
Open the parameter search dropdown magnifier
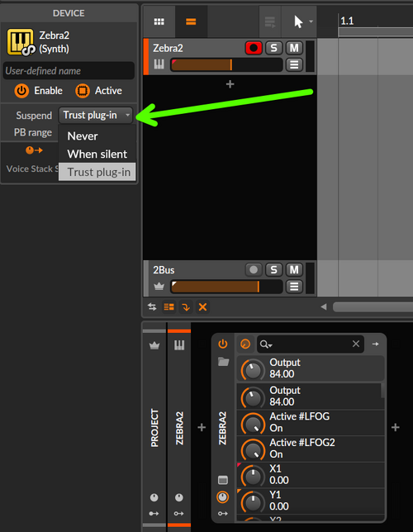pos(266,344)
